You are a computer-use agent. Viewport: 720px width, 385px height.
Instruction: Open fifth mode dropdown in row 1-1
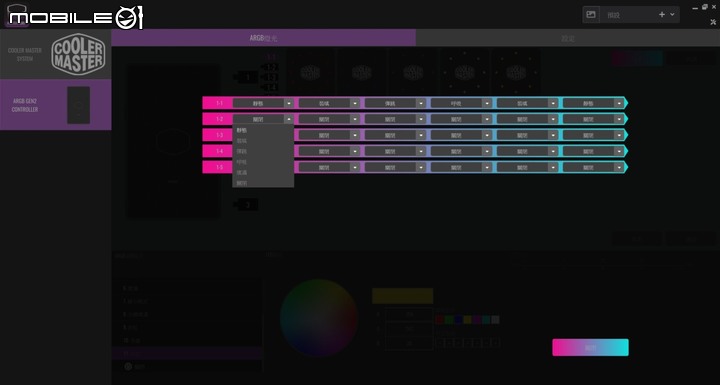click(x=527, y=103)
